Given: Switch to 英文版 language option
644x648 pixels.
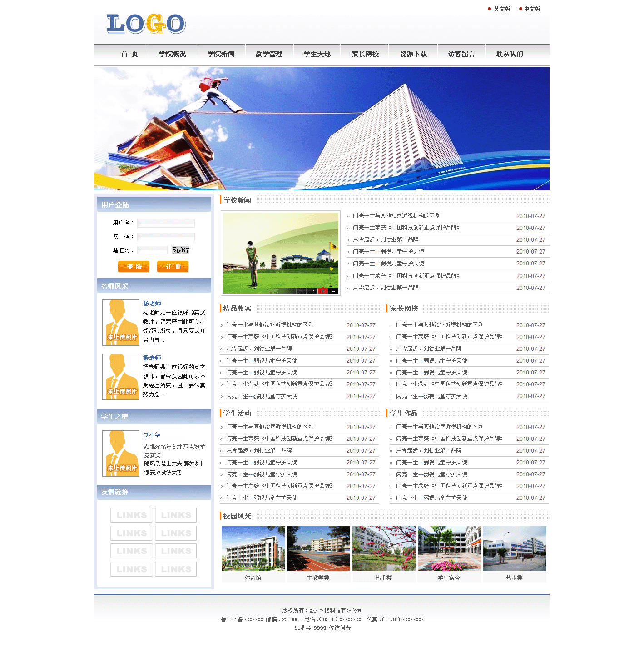Looking at the screenshot, I should (501, 9).
